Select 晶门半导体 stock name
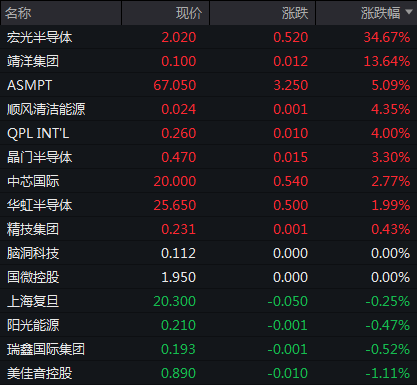Screen dimensions: 417x385 [39, 157]
